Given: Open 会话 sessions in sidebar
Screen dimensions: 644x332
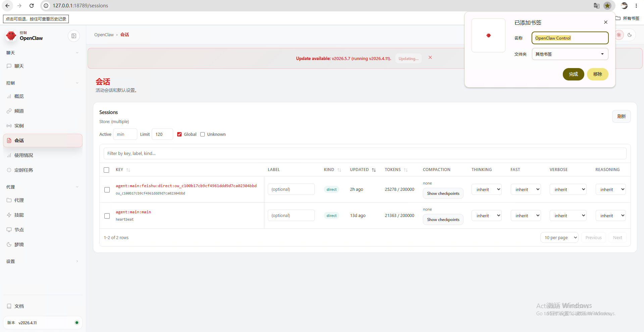Looking at the screenshot, I should pyautogui.click(x=43, y=141).
